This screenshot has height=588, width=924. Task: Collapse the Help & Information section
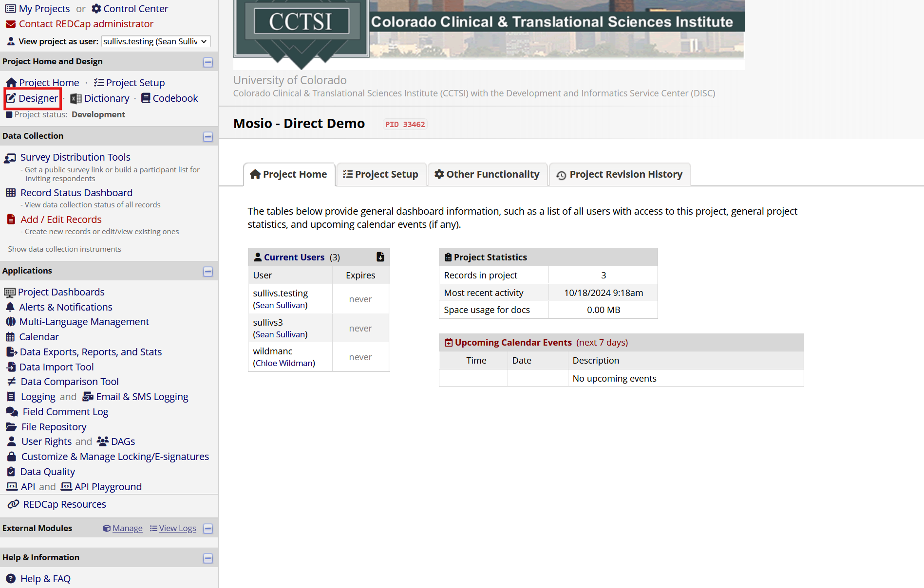[x=208, y=558]
